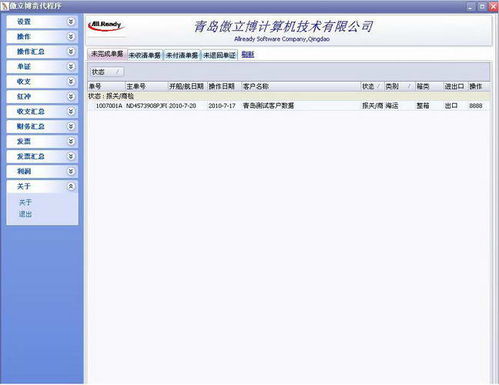Image resolution: width=499 pixels, height=385 pixels.
Task: Expand 发票汇总 with its chevron icon
Action: (x=71, y=156)
